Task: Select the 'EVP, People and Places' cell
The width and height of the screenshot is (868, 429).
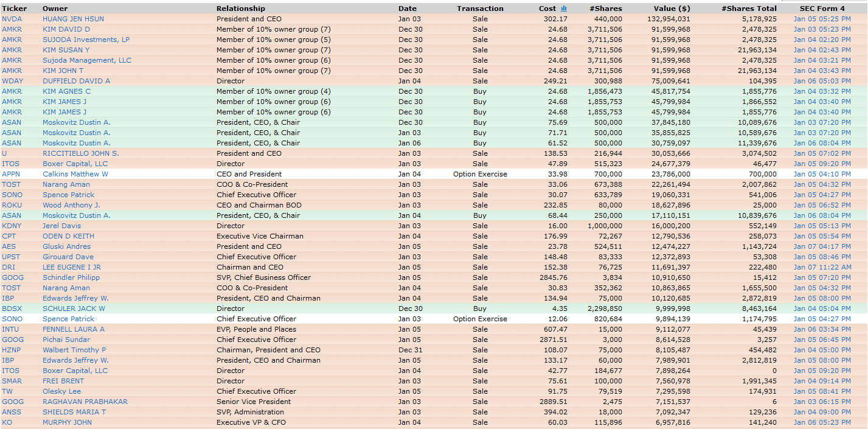Action: pyautogui.click(x=257, y=329)
